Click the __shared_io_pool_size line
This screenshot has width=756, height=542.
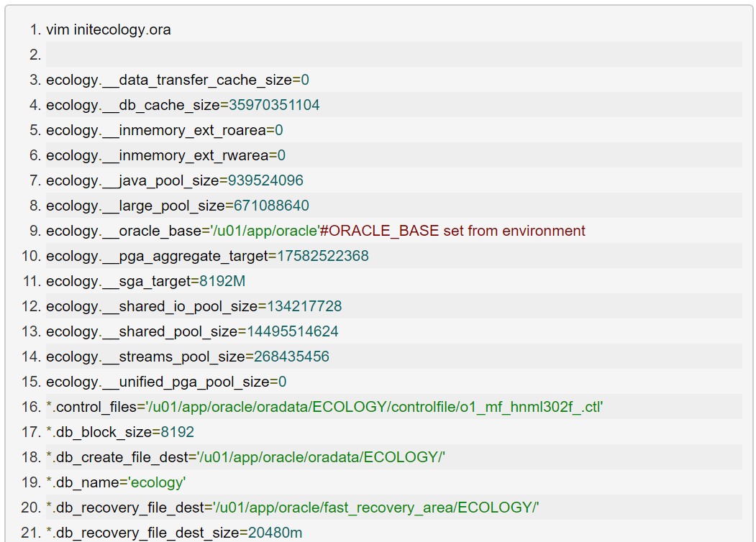click(194, 306)
